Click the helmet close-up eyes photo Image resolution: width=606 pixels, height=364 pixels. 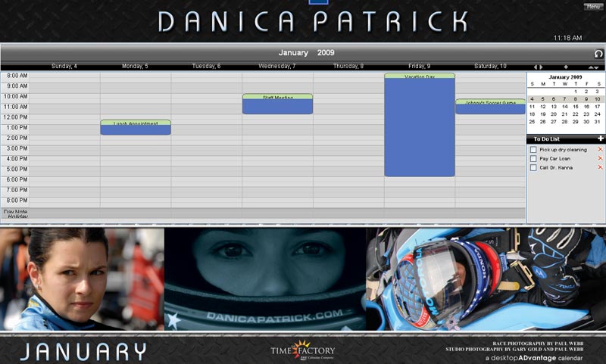point(265,279)
